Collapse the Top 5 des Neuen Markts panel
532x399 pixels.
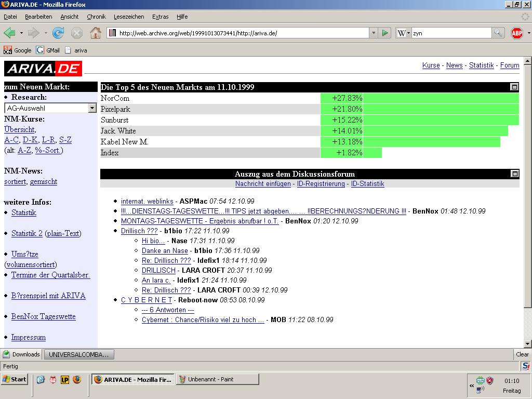(x=514, y=87)
